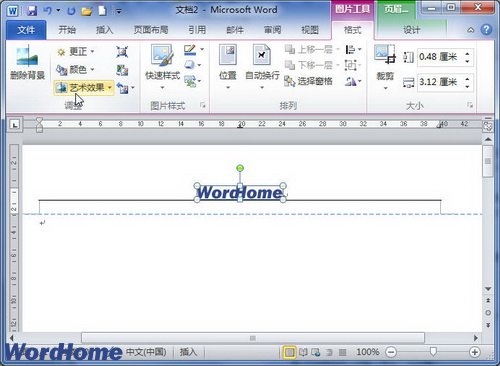Click the horizontal scrollbar thumb
This screenshot has width=500, height=366.
tap(253, 338)
